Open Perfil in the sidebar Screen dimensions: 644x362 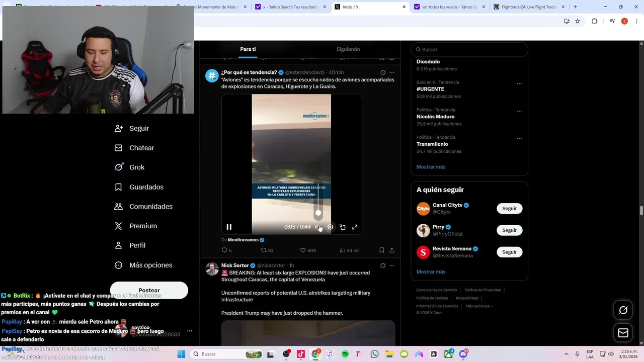coord(130,245)
